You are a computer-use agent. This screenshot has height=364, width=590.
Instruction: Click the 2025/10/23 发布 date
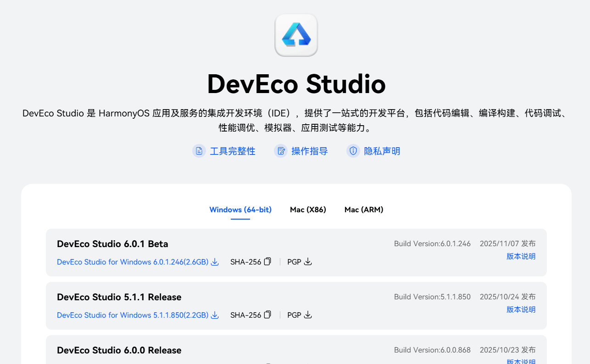click(507, 350)
